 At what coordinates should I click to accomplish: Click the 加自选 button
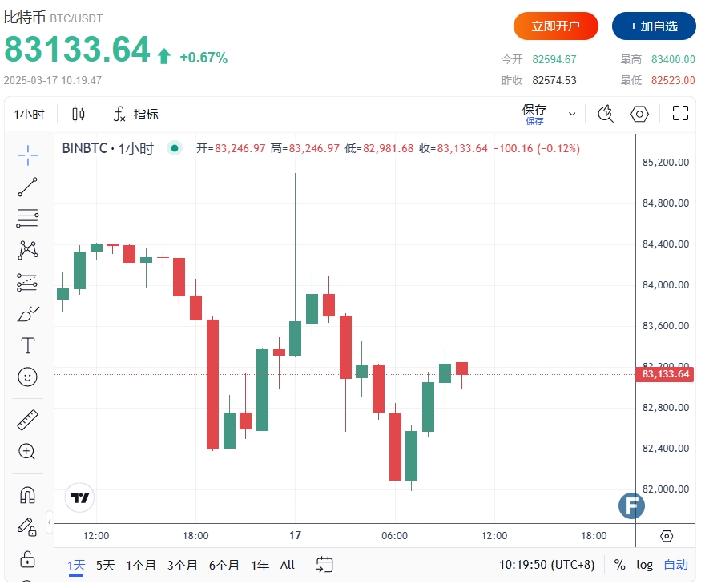[x=654, y=26]
